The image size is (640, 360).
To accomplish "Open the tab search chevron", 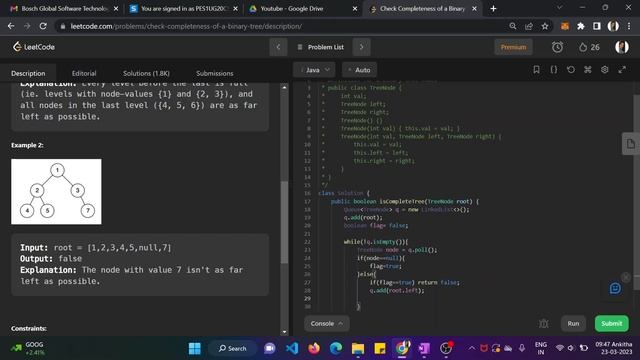I will click(560, 7).
